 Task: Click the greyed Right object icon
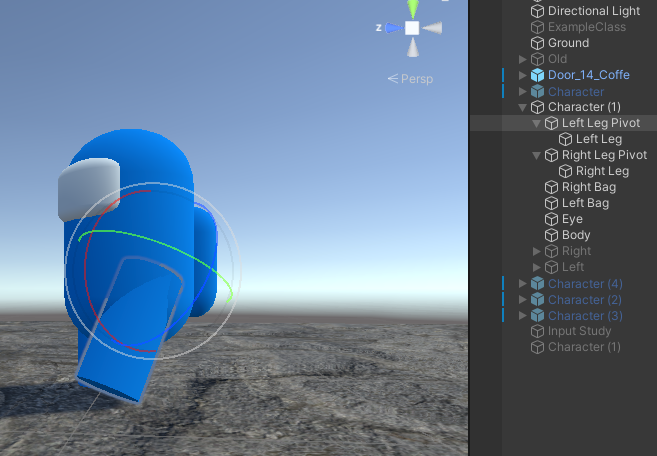point(551,251)
